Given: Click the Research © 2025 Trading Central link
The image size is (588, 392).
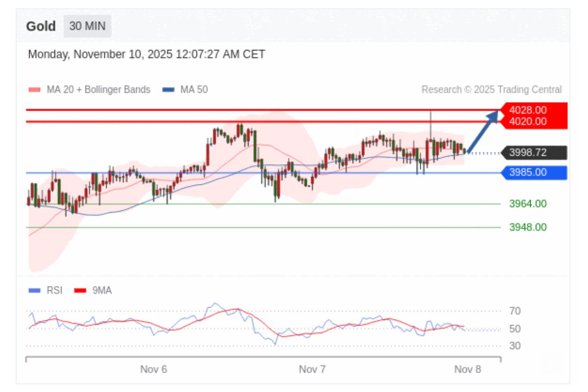Looking at the screenshot, I should click(491, 90).
